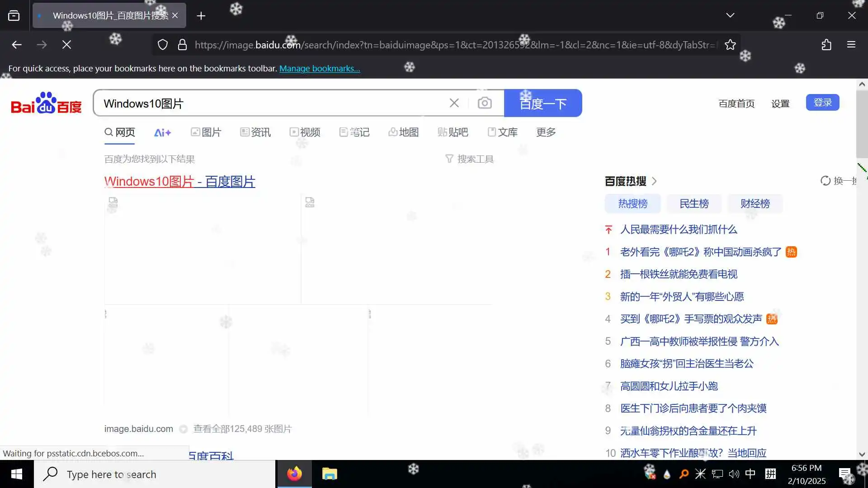This screenshot has width=868, height=488.
Task: Select the 民生榜 tab
Action: coord(694,204)
